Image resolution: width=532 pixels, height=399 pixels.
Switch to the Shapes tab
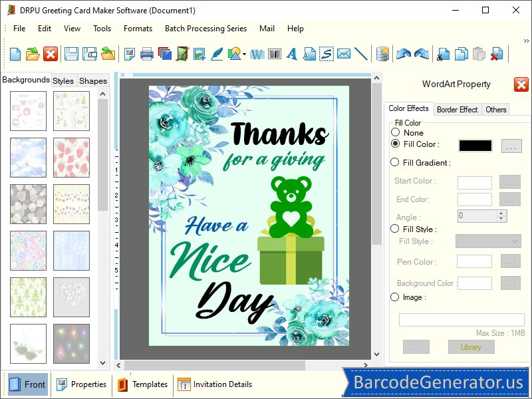92,80
